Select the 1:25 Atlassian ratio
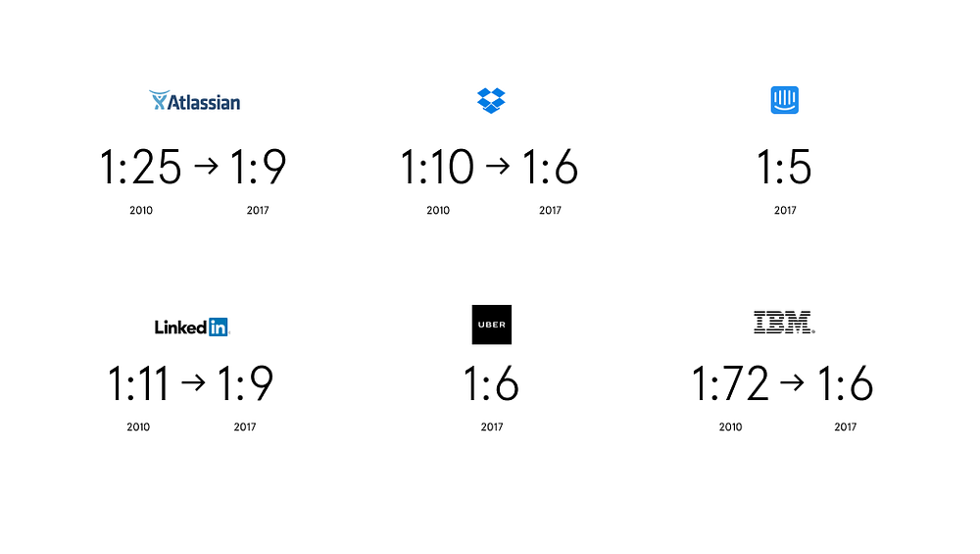This screenshot has width=980, height=554. [140, 167]
